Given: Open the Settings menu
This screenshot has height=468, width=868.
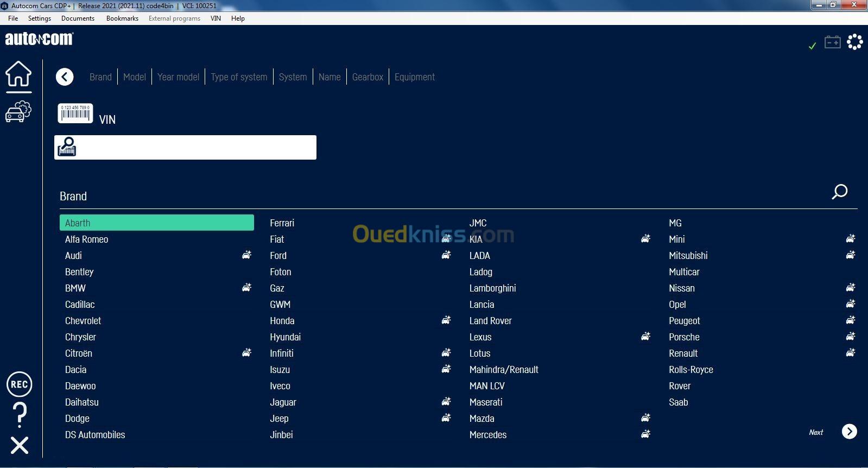Looking at the screenshot, I should click(x=40, y=18).
